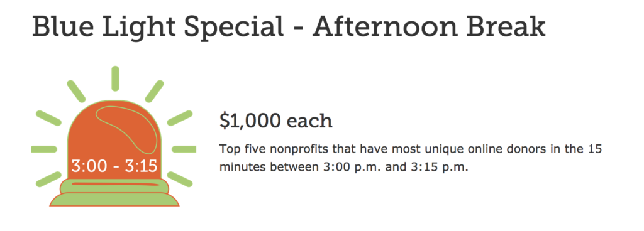
Task: Click the Top five nonprofits description text
Action: (411, 158)
